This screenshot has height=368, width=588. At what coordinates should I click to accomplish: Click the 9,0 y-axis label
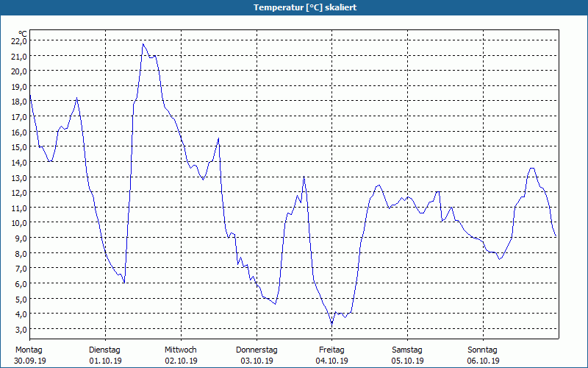pyautogui.click(x=21, y=238)
